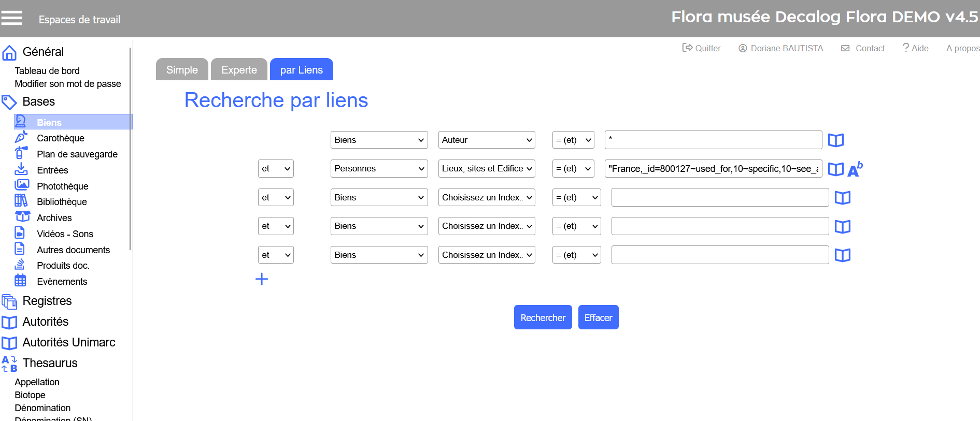Viewport: 980px width, 421px height.
Task: Open = (et) operator dropdown in fourth row
Action: tap(576, 226)
